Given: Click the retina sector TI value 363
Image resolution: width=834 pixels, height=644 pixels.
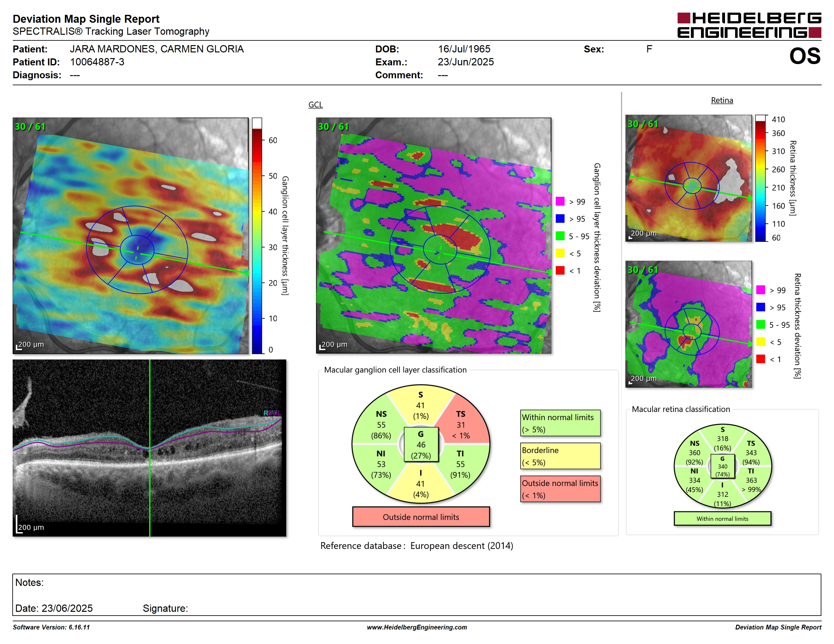Looking at the screenshot, I should click(751, 480).
